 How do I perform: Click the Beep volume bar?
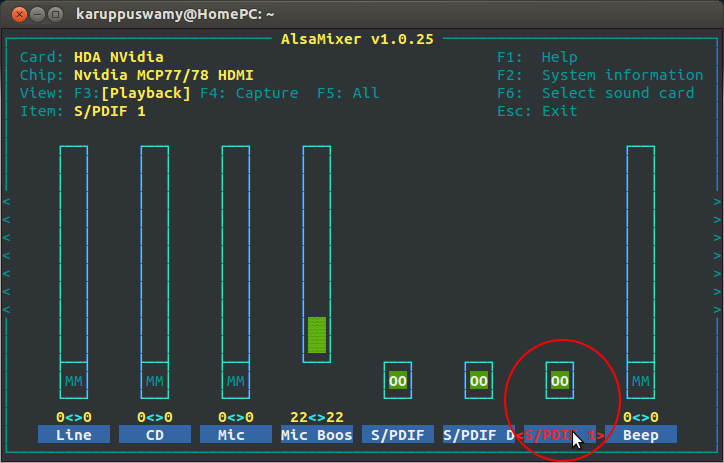(640, 254)
